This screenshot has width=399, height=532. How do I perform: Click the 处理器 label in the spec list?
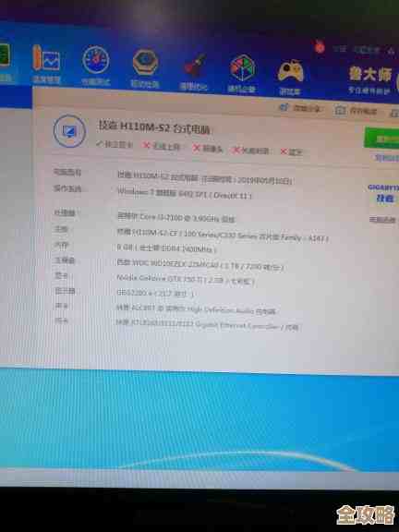[x=65, y=213]
